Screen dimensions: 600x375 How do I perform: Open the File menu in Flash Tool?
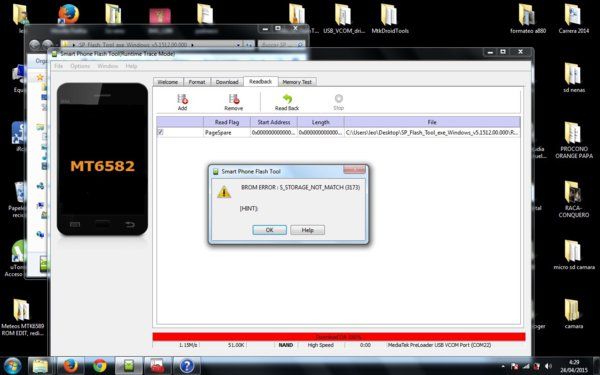[x=59, y=66]
